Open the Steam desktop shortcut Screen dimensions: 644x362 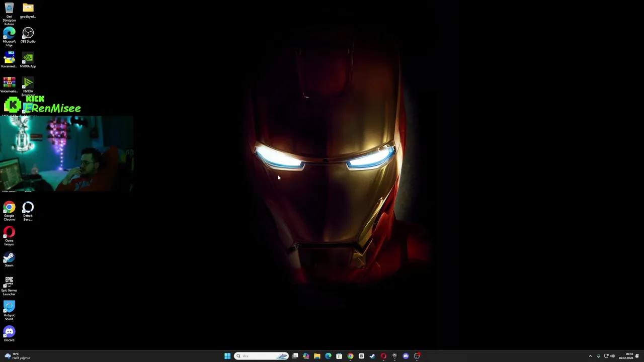[9, 259]
